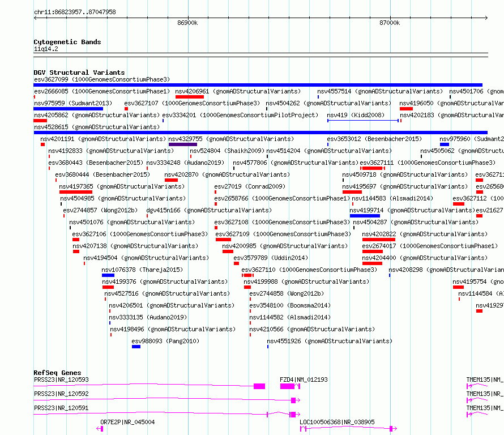Click the chr11:86823957..87047958 coordinate text
Viewport: 504px width, 435px height.
click(x=75, y=12)
